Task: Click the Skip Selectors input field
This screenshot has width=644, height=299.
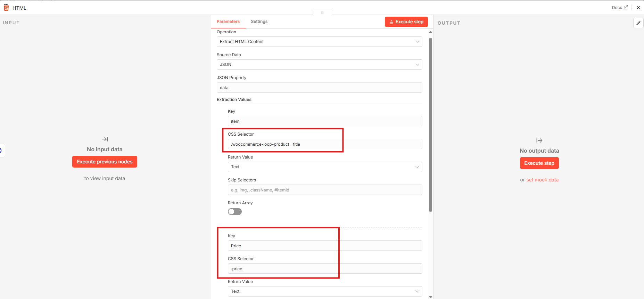Action: [325, 190]
